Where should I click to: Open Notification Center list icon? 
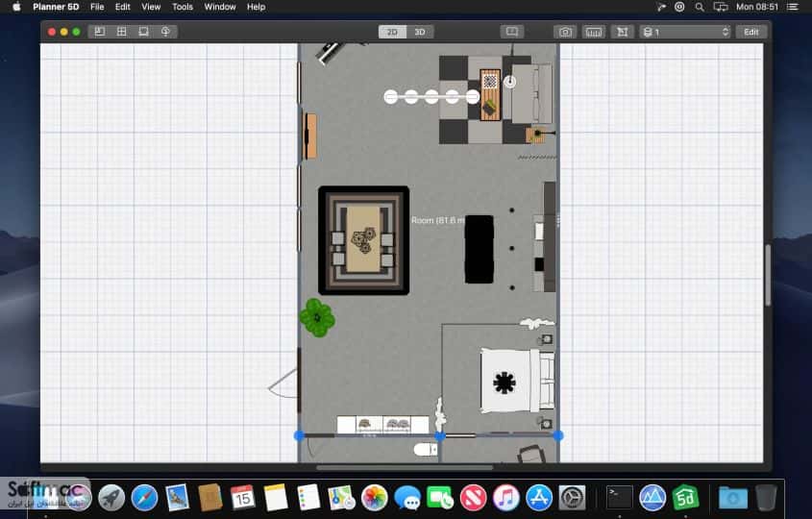tap(793, 7)
